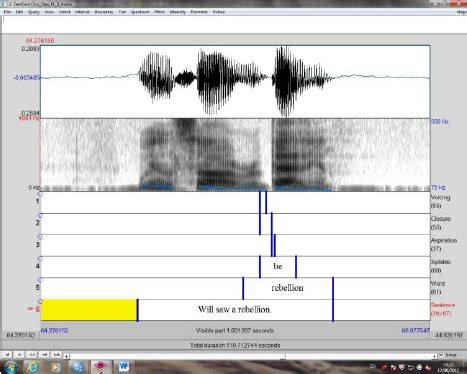Select the Syllable tier label
The image size is (467, 374).
click(x=441, y=266)
